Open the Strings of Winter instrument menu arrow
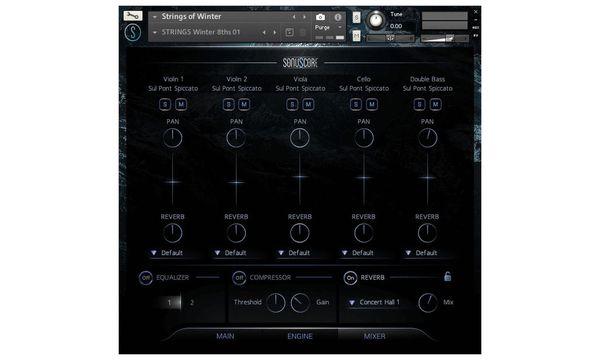This screenshot has width=600, height=360. click(155, 17)
